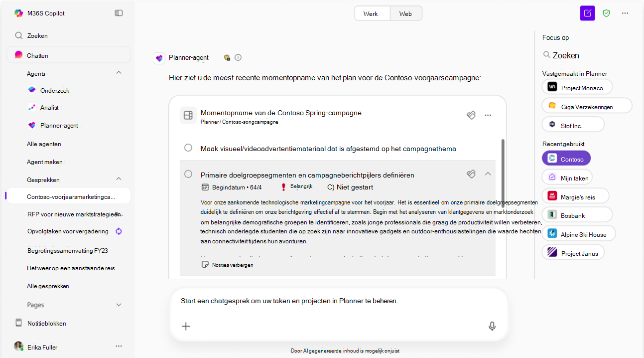Select the Mijn taken chip
This screenshot has height=358, width=644.
pos(567,177)
